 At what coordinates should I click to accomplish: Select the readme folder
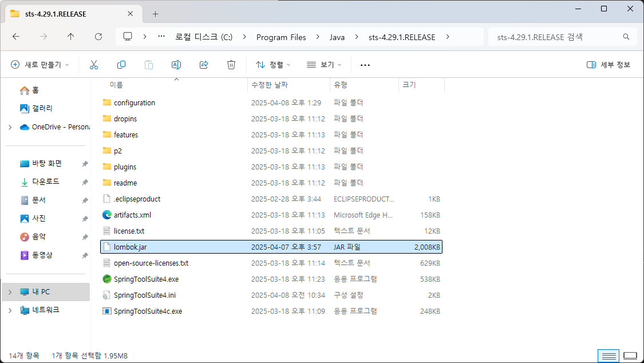click(x=271, y=183)
